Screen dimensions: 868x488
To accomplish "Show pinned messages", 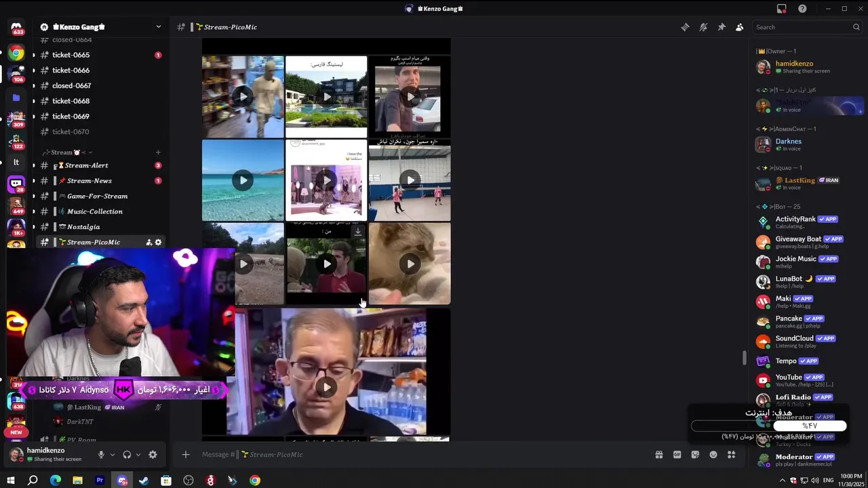I will pos(722,27).
